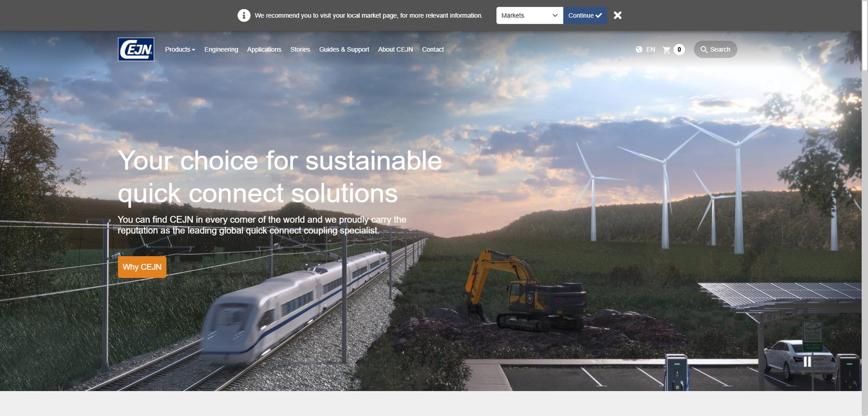Open the Markets dropdown

pos(529,15)
